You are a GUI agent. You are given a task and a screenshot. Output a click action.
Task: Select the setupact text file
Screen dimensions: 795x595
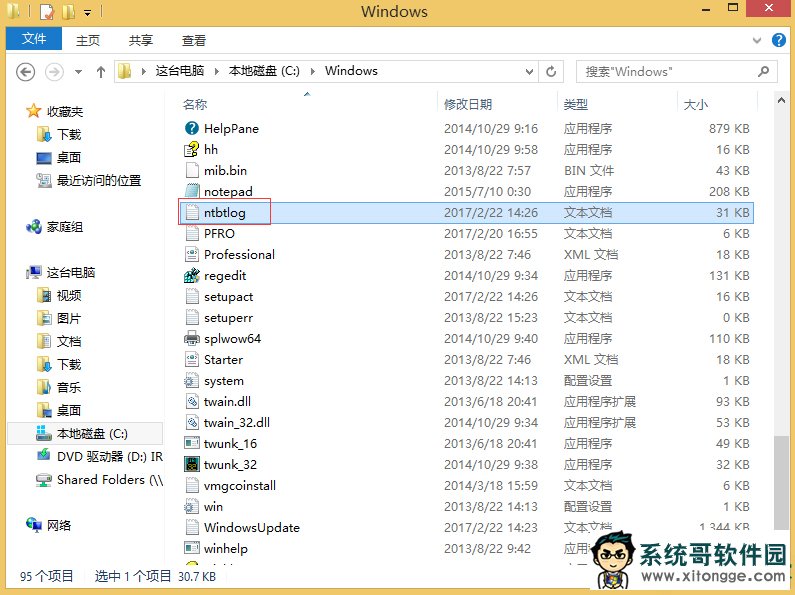(228, 296)
